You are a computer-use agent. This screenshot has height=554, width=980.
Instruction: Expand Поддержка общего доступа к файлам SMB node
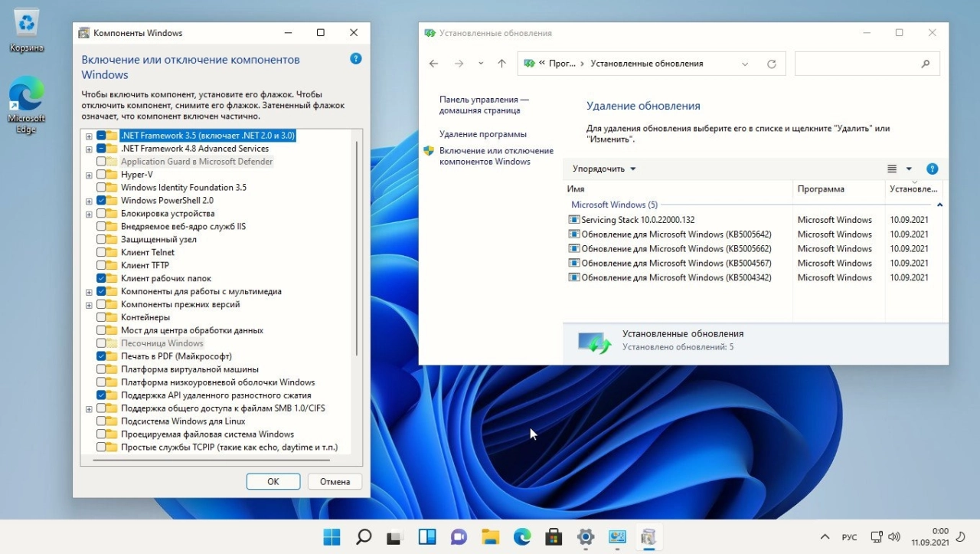[89, 408]
